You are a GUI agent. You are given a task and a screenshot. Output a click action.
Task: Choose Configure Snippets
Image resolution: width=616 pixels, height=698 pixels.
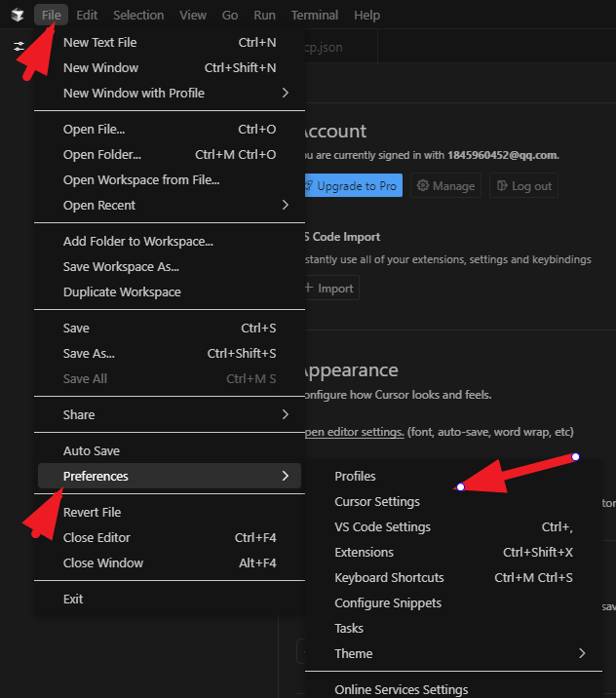pyautogui.click(x=453, y=603)
